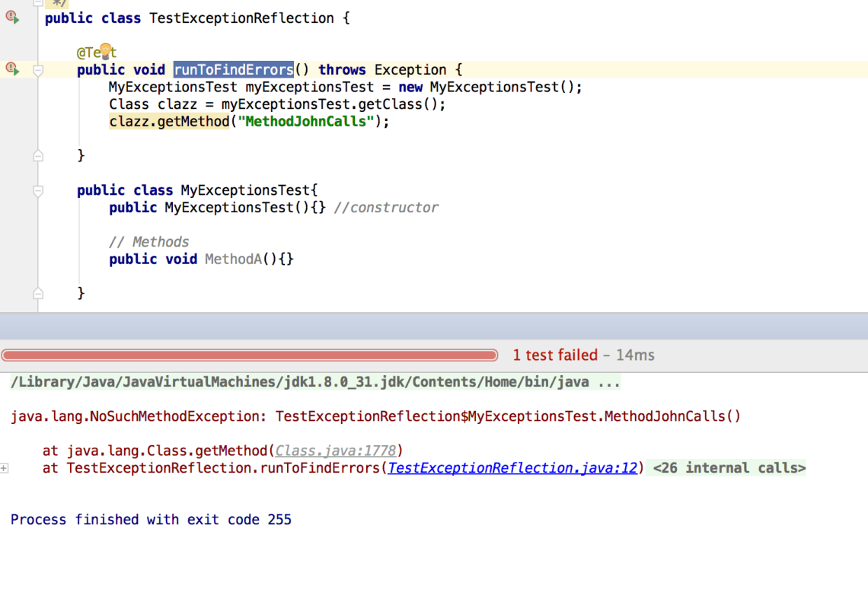Screen dimensions: 868x599
Task: Expand stack trace with plus icon
Action: [x=5, y=468]
